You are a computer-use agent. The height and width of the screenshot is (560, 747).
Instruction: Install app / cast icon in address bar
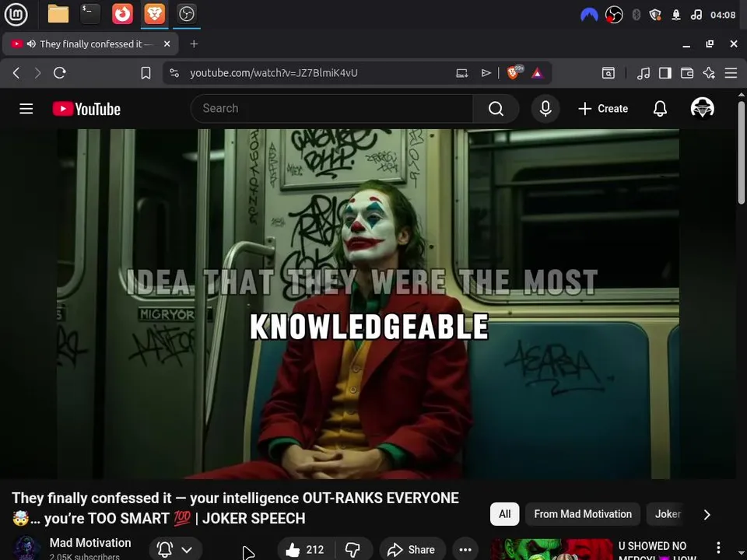461,73
